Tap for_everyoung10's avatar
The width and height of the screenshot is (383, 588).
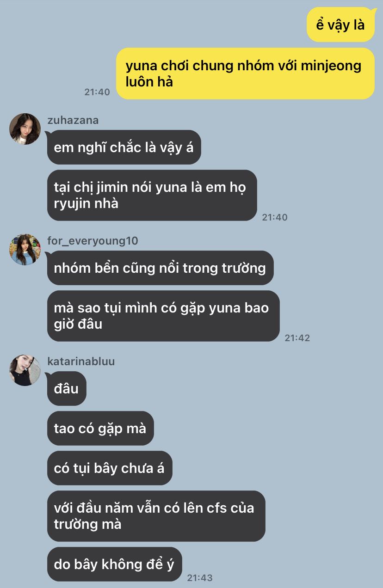25,250
